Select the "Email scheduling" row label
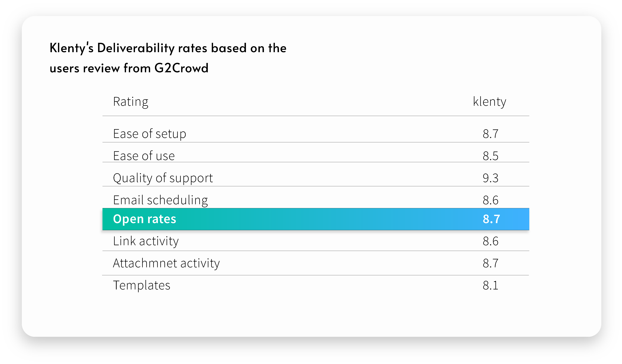The width and height of the screenshot is (622, 364). point(160,200)
